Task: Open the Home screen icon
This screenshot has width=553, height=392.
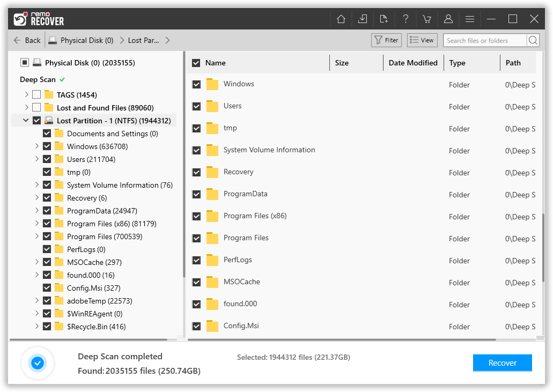Action: coord(341,18)
